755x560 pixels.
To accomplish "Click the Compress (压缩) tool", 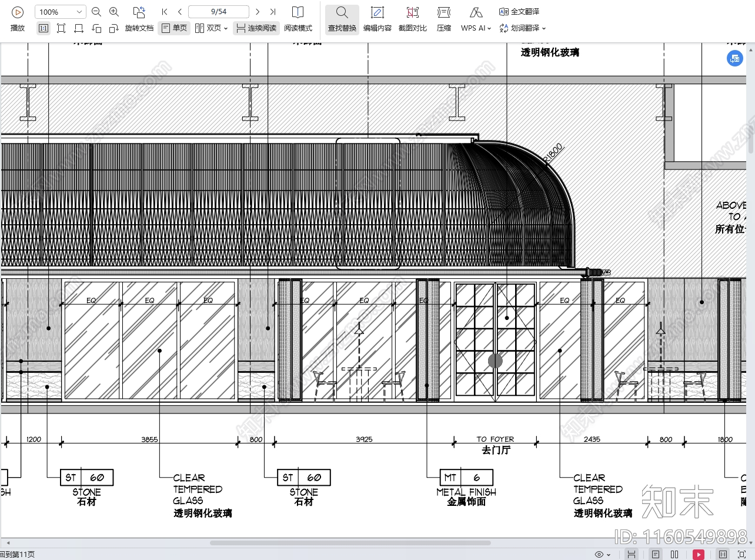I will click(444, 19).
